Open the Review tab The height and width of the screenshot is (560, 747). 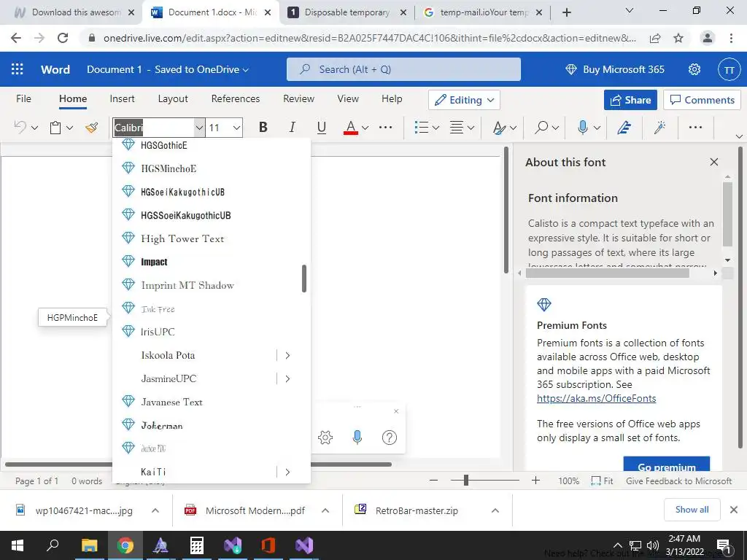(298, 98)
